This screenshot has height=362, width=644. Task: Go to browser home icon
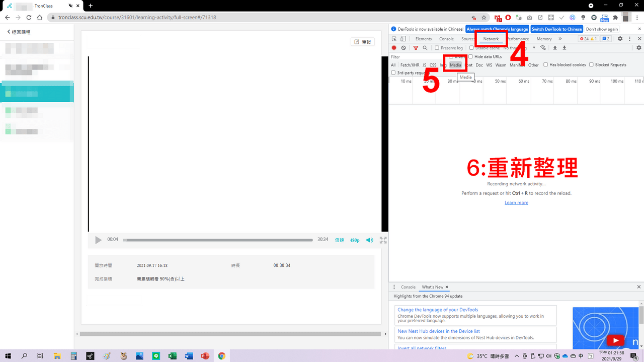pos(40,17)
